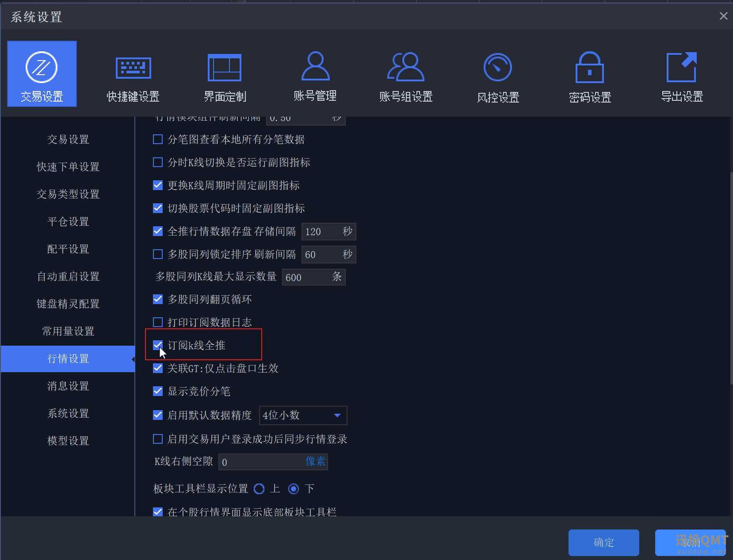Screen dimensions: 733x560
Task: Open 密码设置 lock icon
Action: [589, 76]
